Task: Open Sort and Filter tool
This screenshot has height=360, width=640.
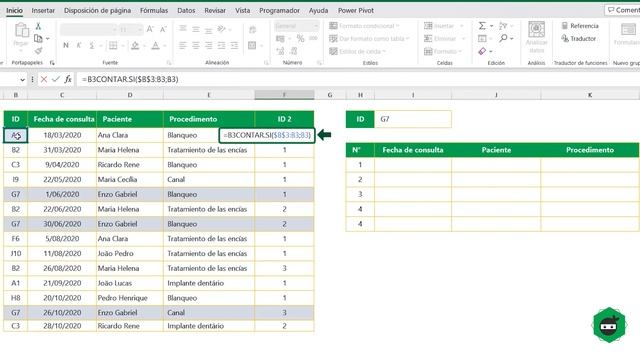Action: pos(503,26)
